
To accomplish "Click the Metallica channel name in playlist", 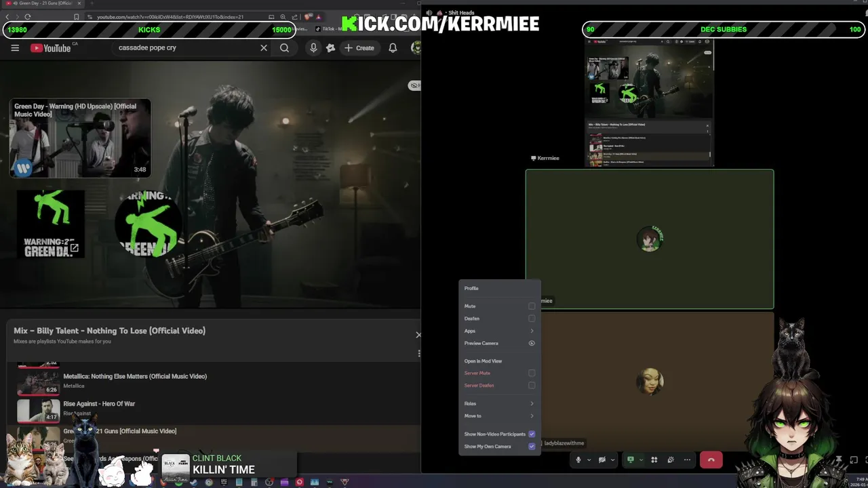I will [74, 386].
